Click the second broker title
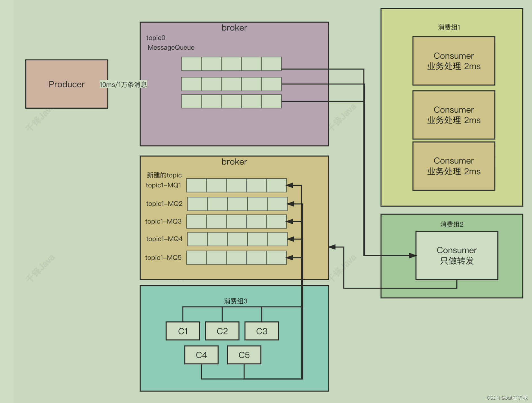Viewport: 532px width, 403px height. [234, 162]
